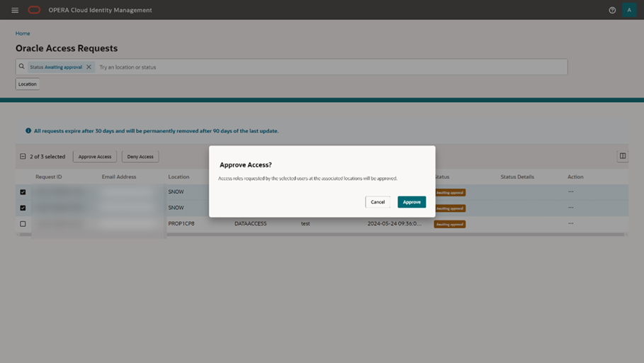This screenshot has width=644, height=363.
Task: Uncheck the first SNOW row checkbox
Action: point(23,192)
